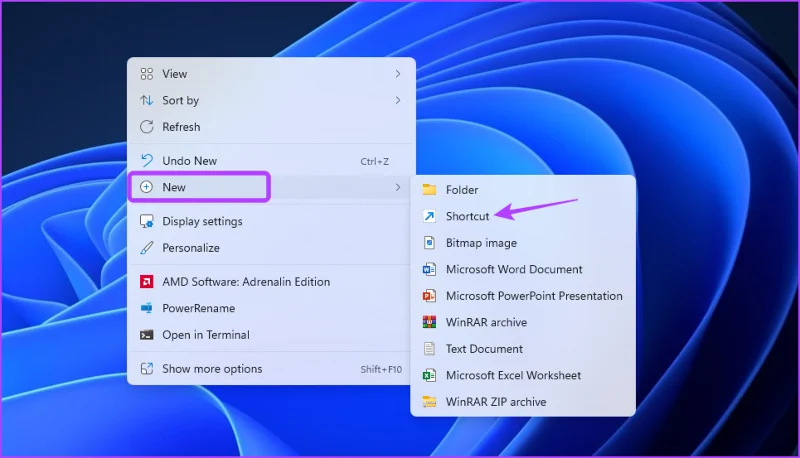Create a new WinRAR ZIP archive
The height and width of the screenshot is (458, 800).
(x=523, y=402)
